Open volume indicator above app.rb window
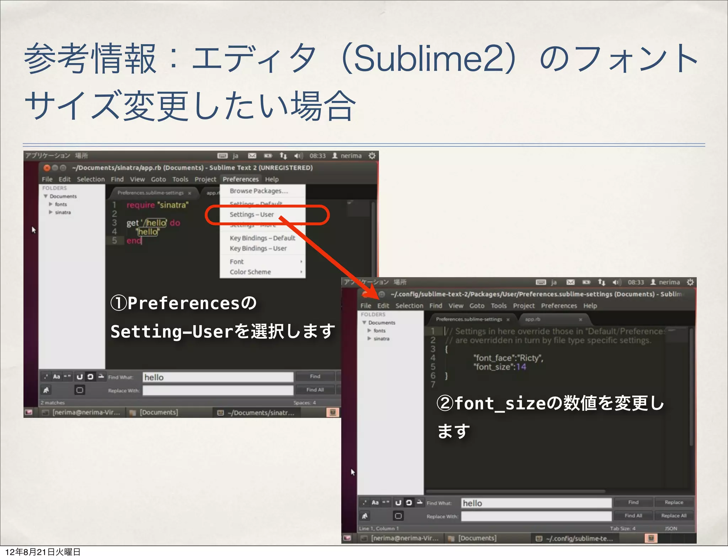 point(298,156)
